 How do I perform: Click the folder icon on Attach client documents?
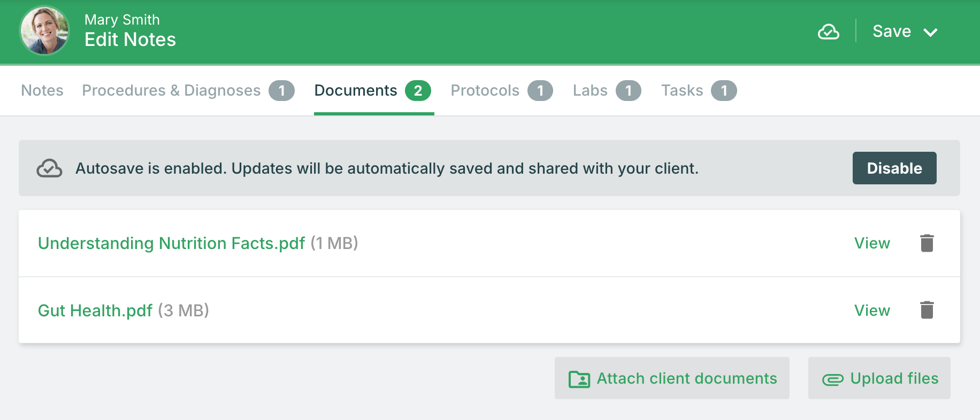579,379
